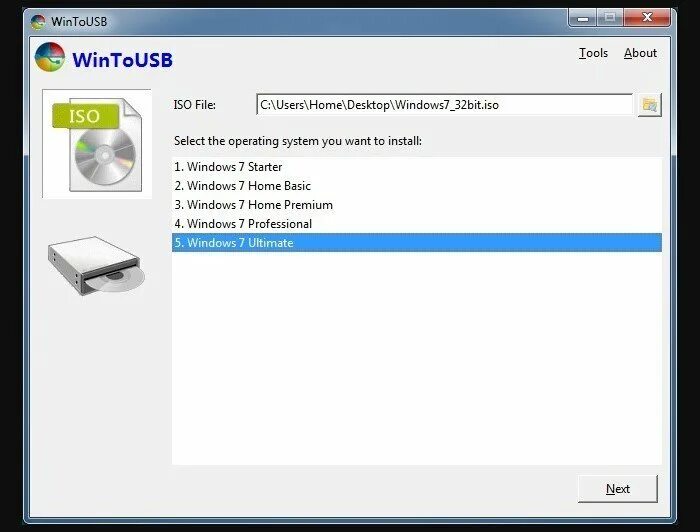The width and height of the screenshot is (700, 532).
Task: Select 1. Windows 7 Starter
Action: pyautogui.click(x=417, y=166)
